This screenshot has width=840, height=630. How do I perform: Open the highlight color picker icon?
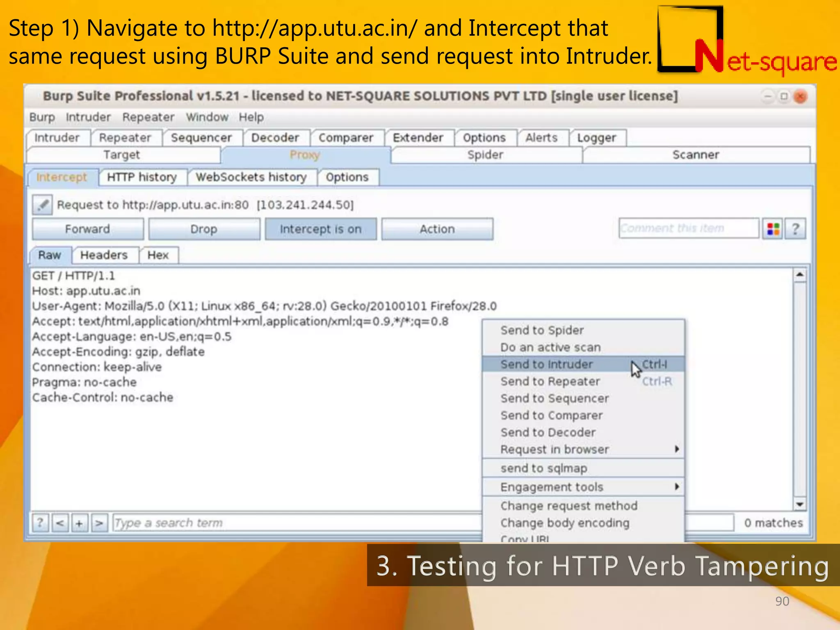pos(773,228)
